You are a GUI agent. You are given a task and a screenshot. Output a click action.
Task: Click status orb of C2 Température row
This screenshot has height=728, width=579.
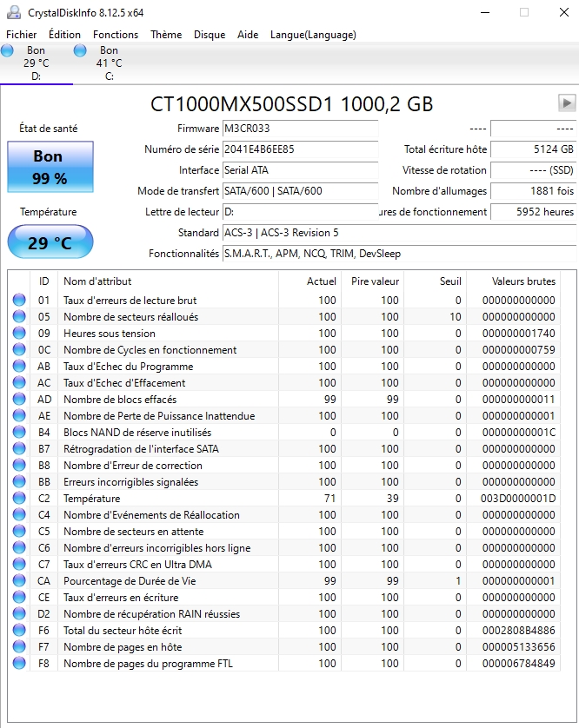(x=19, y=498)
